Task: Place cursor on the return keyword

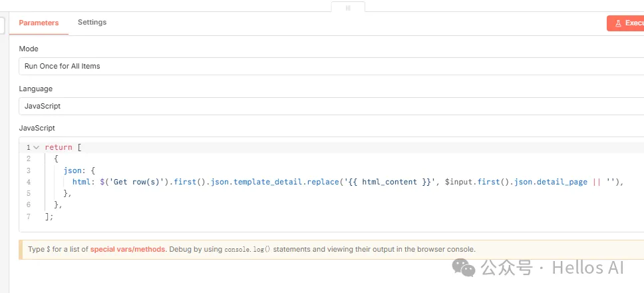Action: [x=59, y=147]
